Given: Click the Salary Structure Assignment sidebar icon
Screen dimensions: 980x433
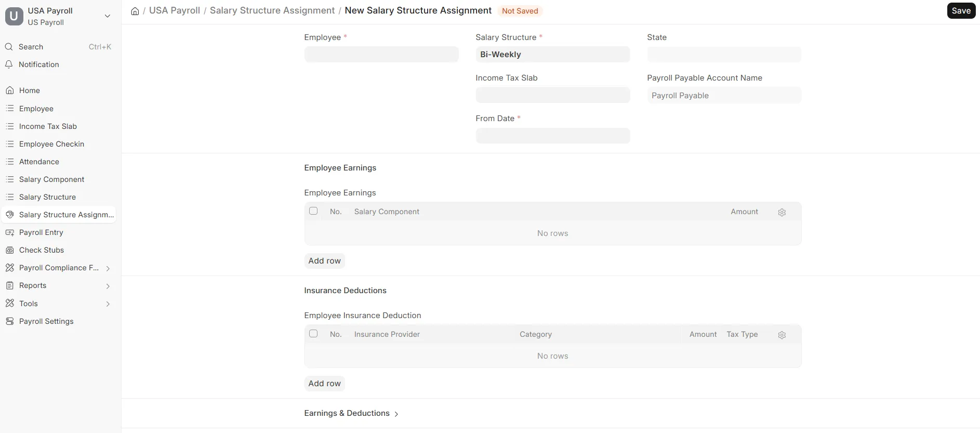Looking at the screenshot, I should [9, 215].
